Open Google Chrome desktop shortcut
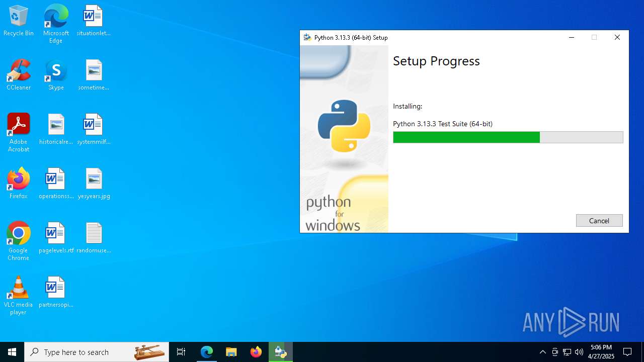Viewport: 644px width, 362px height. click(x=19, y=241)
